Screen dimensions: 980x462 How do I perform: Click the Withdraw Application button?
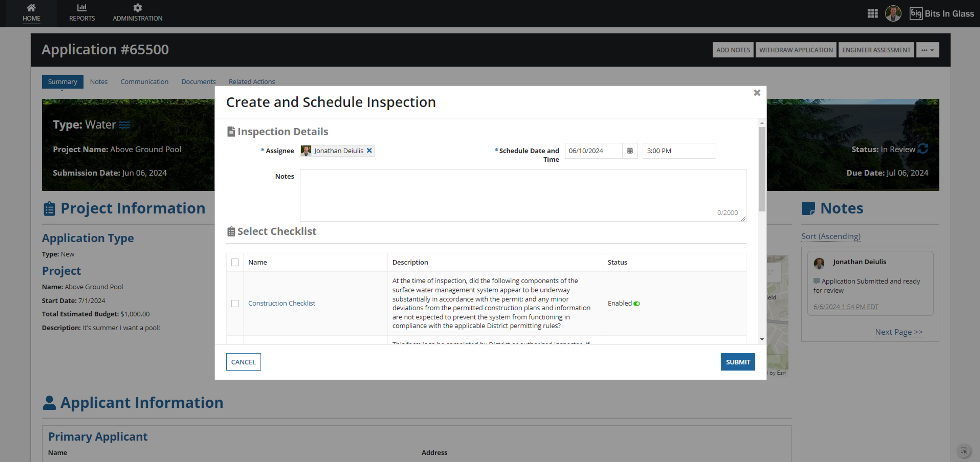(x=796, y=50)
